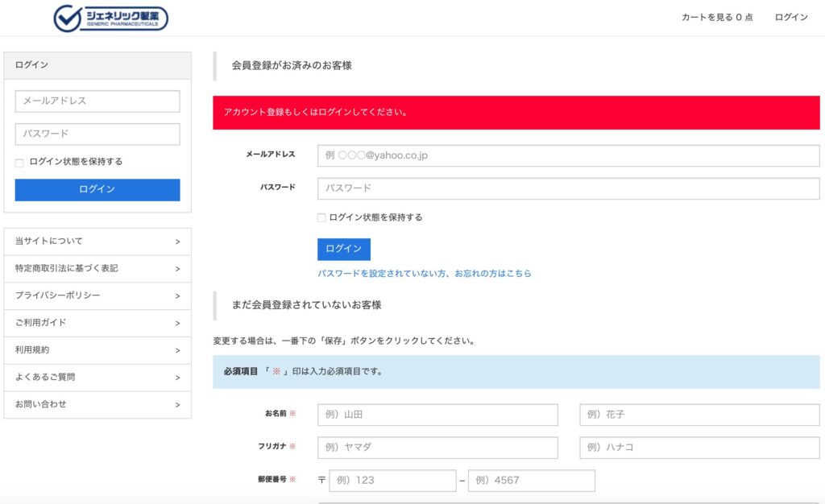
Task: Open ご利用ガイド menu item
Action: (x=97, y=323)
